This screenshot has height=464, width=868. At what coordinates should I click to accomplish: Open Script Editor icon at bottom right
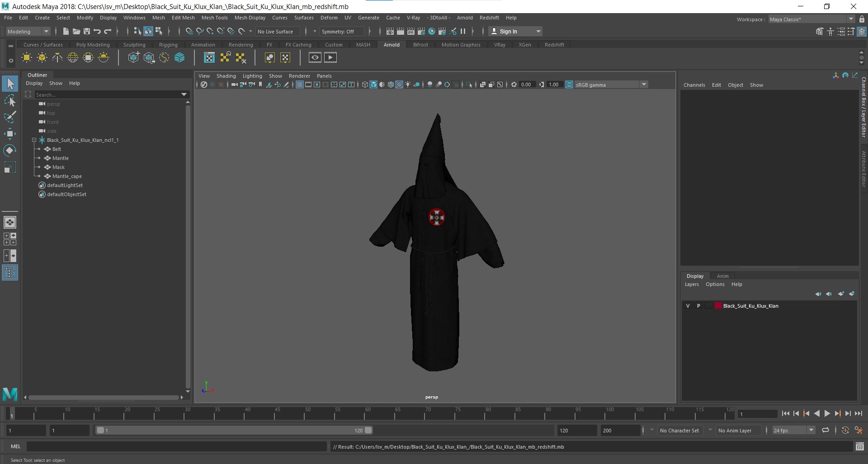pos(860,446)
